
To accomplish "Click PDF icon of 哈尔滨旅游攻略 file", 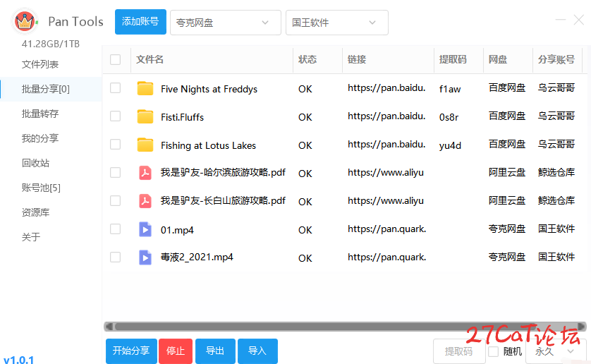I will tap(145, 173).
